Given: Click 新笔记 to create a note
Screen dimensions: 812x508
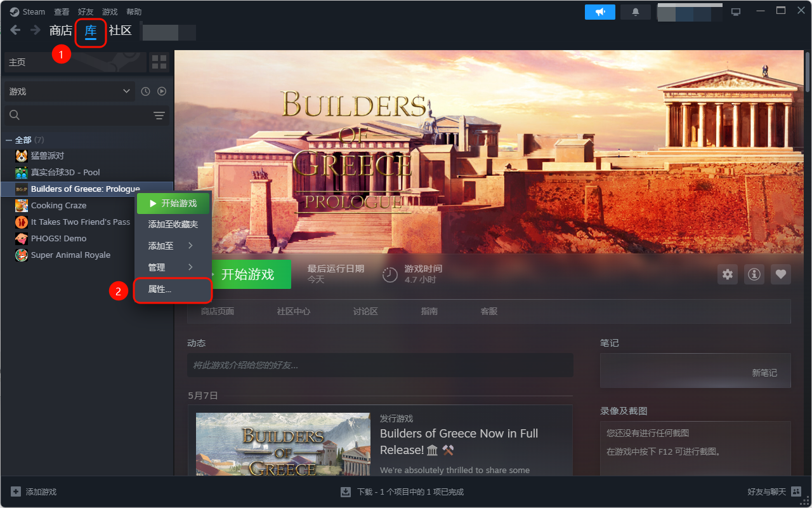Looking at the screenshot, I should pyautogui.click(x=764, y=373).
